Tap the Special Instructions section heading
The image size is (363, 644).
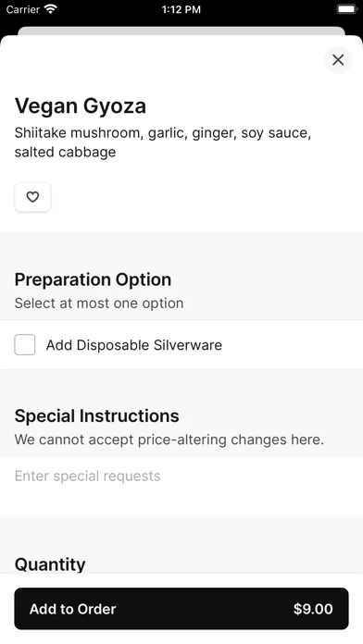click(x=96, y=415)
